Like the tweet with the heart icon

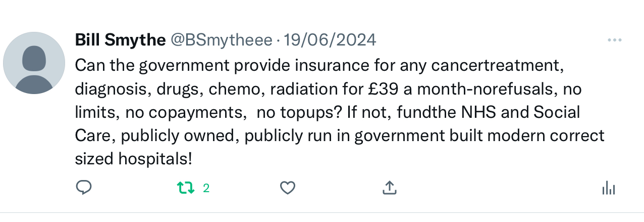pyautogui.click(x=287, y=188)
